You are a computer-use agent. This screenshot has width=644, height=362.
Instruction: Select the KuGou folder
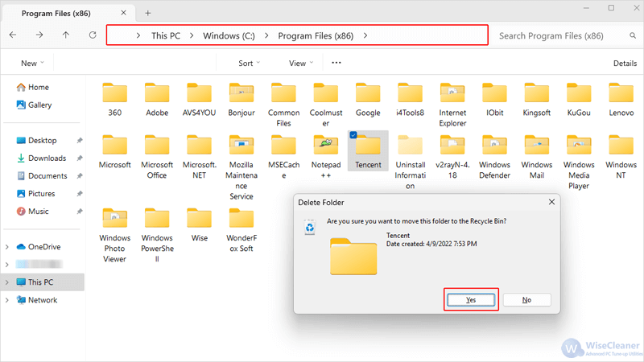(579, 100)
